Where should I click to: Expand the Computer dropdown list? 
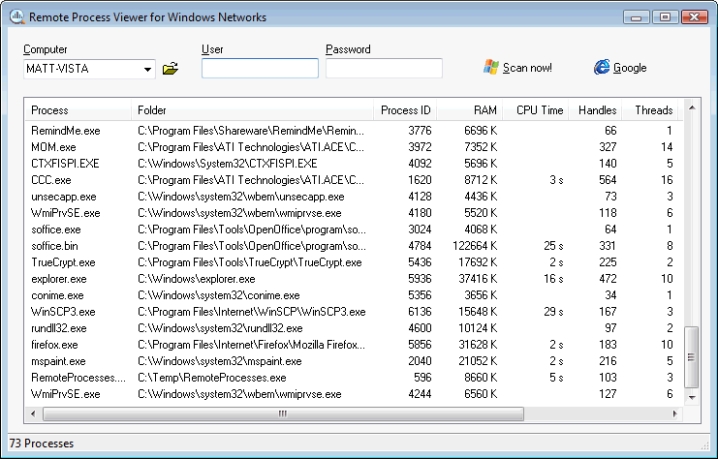pyautogui.click(x=148, y=69)
